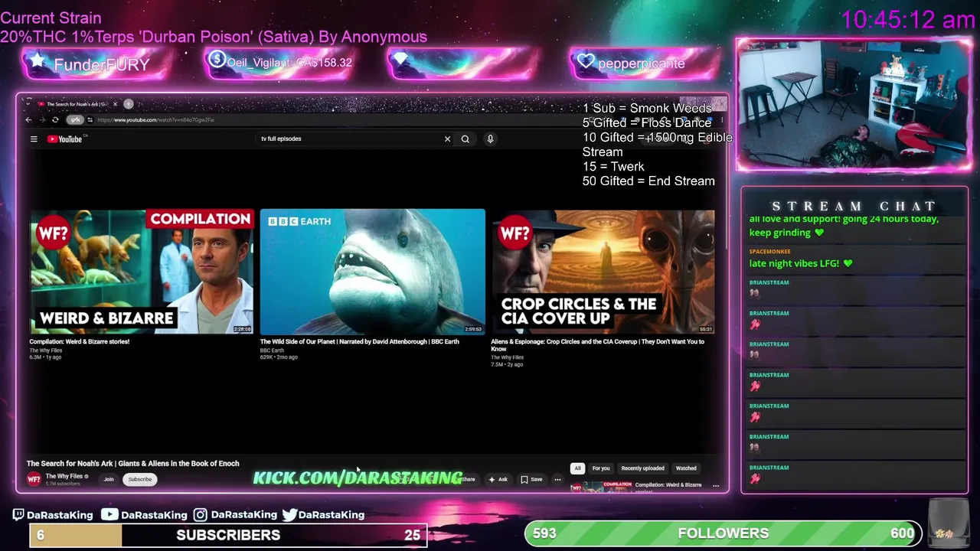The image size is (980, 551).
Task: Open the YouTube hamburger guide menu
Action: tap(34, 139)
